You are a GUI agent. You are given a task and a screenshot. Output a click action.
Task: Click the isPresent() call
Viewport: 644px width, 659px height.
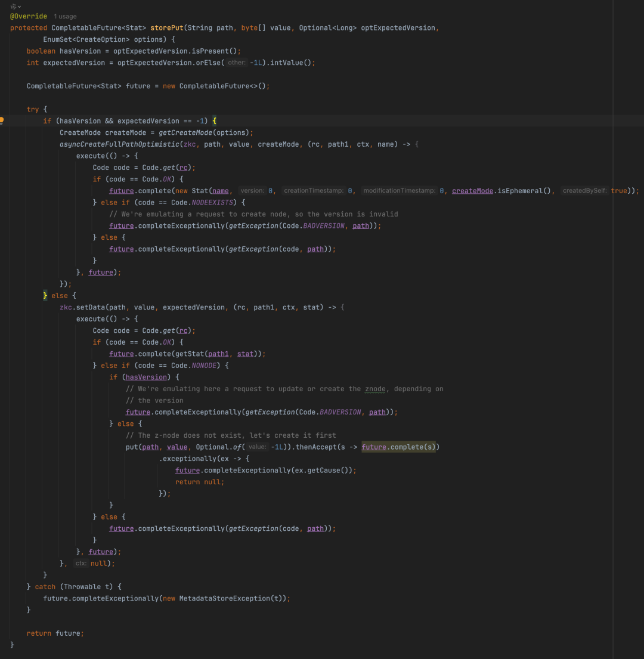click(x=214, y=51)
